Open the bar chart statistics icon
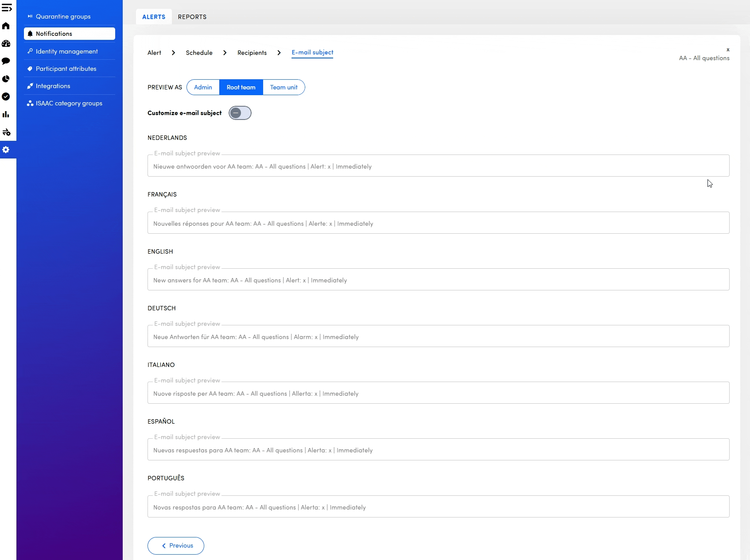This screenshot has height=560, width=750. (6, 114)
